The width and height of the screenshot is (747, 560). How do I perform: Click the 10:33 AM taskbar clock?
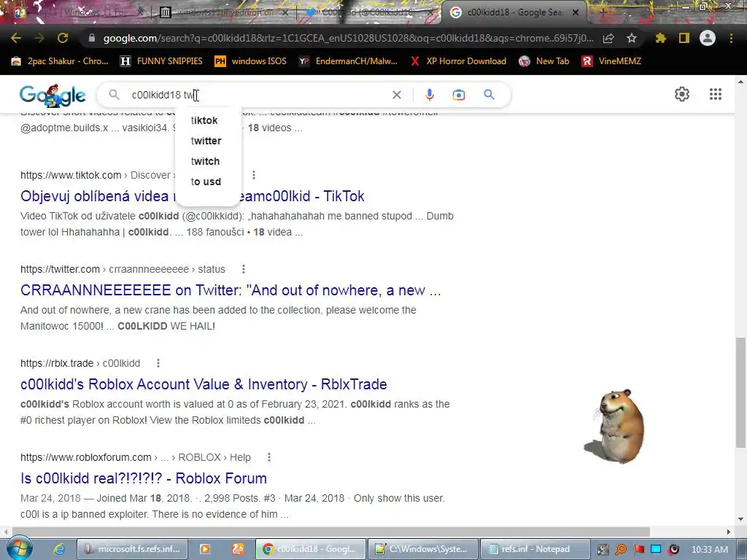pyautogui.click(x=709, y=550)
